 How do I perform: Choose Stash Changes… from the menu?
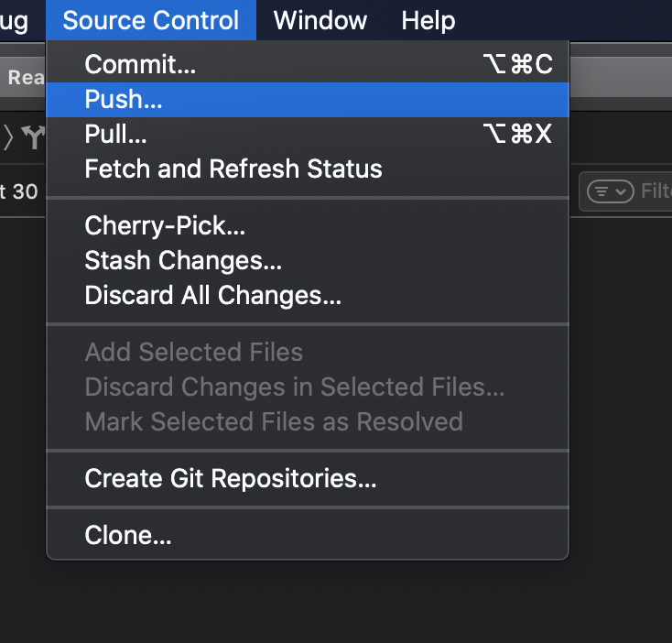[x=183, y=261]
